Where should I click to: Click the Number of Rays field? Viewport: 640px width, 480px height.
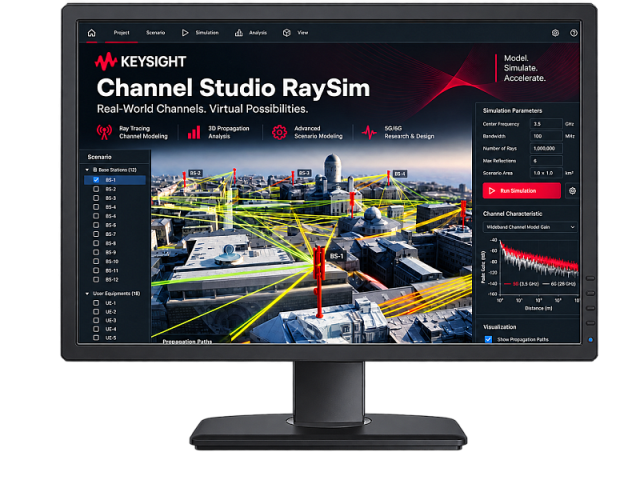click(x=546, y=148)
